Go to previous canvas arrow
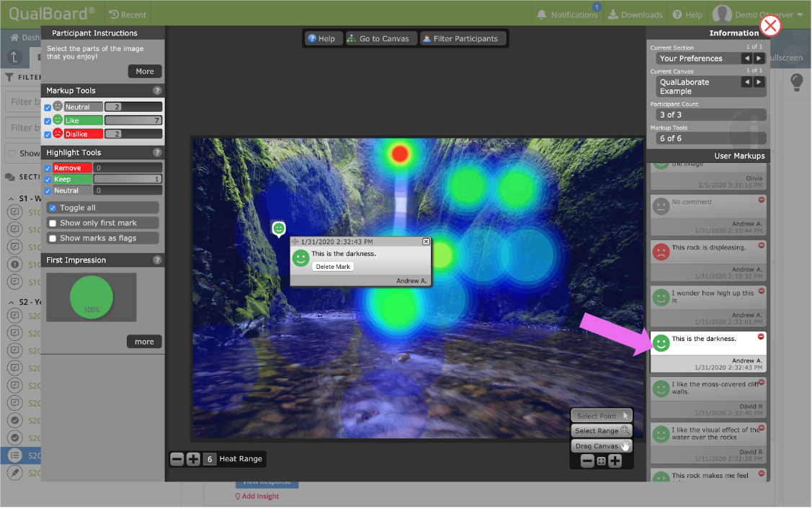This screenshot has height=508, width=812. [746, 82]
